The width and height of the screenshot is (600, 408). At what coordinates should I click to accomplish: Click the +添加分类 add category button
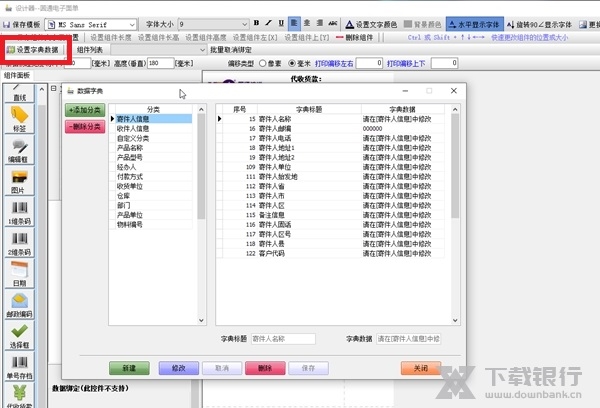coord(85,110)
